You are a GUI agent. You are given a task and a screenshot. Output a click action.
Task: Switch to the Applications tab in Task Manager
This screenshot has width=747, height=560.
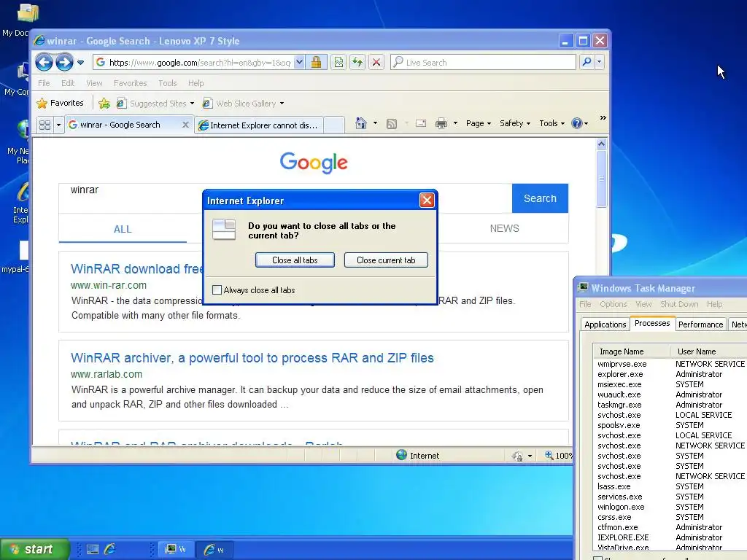605,324
